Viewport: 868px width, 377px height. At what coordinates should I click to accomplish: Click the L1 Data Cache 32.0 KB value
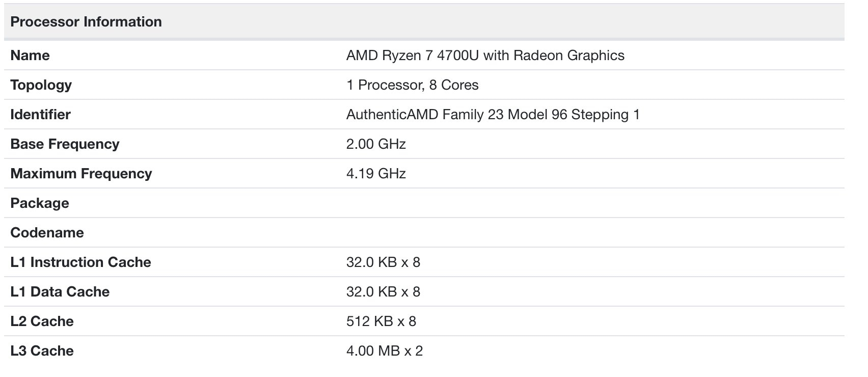(383, 292)
